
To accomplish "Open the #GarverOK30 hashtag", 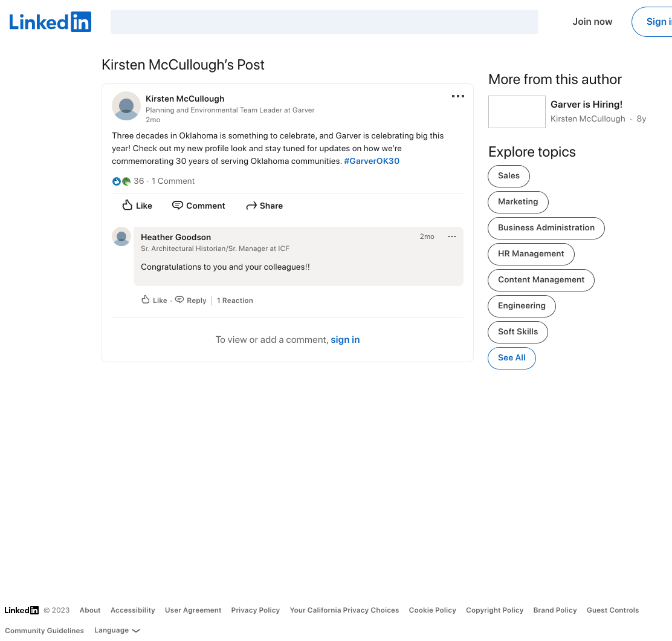I will (x=372, y=161).
